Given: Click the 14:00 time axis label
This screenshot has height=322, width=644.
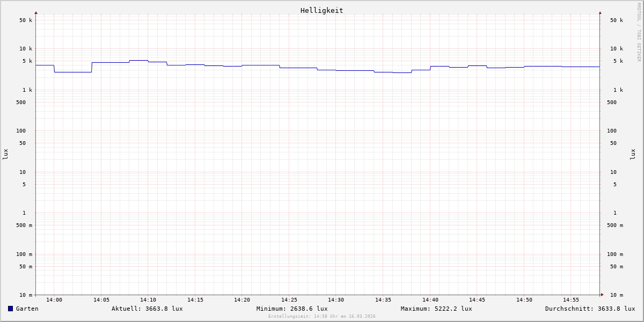Looking at the screenshot, I should click(54, 300).
